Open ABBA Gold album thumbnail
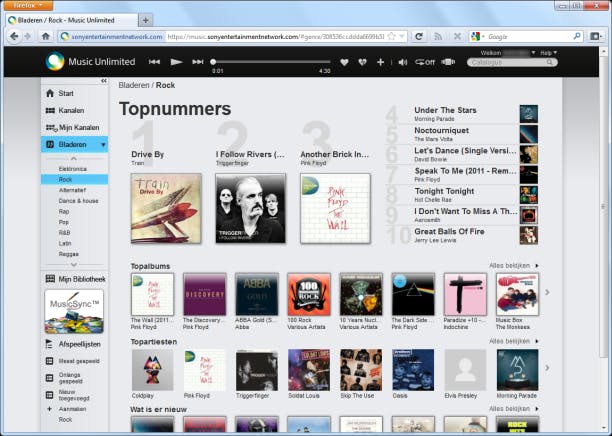 coord(257,294)
